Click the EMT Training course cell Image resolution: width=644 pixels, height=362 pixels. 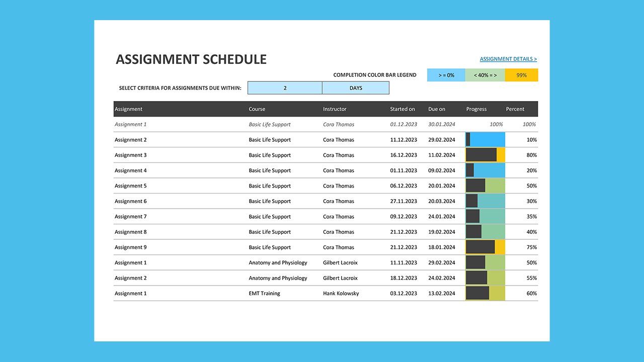264,293
